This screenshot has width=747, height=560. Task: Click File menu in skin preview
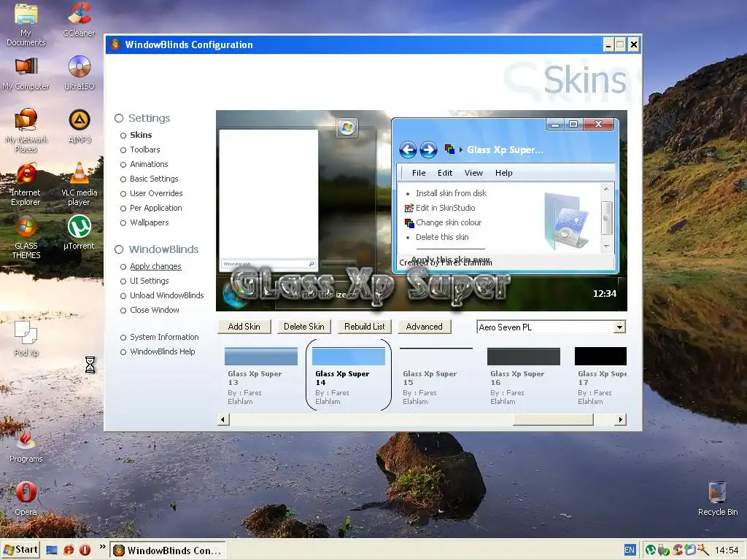pyautogui.click(x=419, y=173)
